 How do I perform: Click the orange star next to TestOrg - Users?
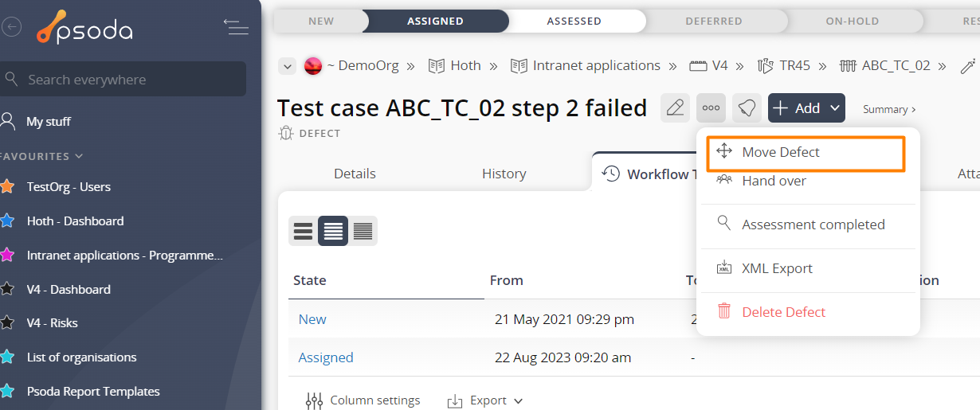pyautogui.click(x=7, y=187)
